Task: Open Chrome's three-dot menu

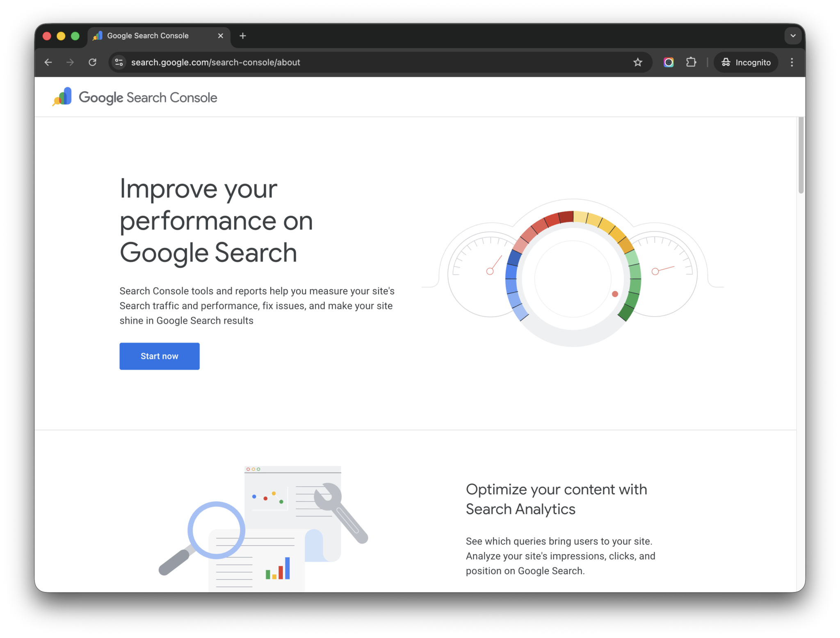Action: 792,62
